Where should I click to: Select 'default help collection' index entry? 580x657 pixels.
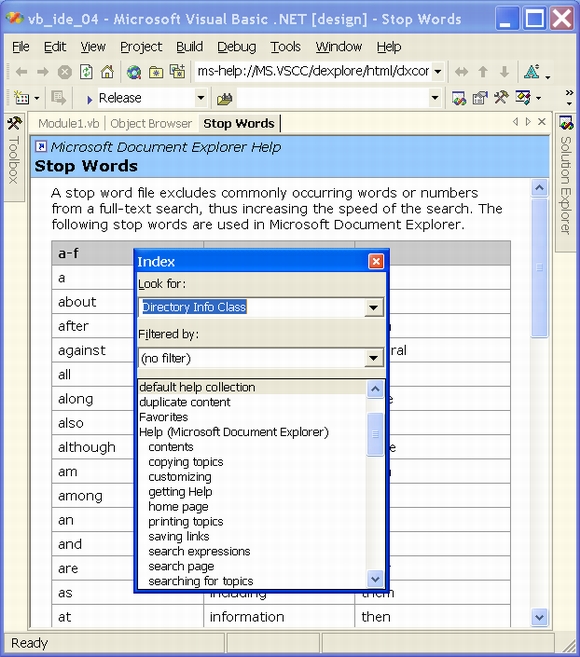click(252, 387)
